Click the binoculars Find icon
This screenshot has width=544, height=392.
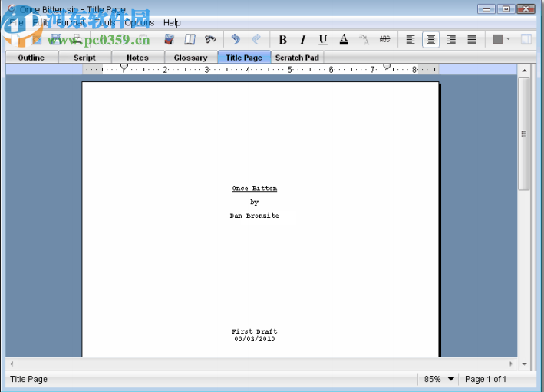pos(210,39)
